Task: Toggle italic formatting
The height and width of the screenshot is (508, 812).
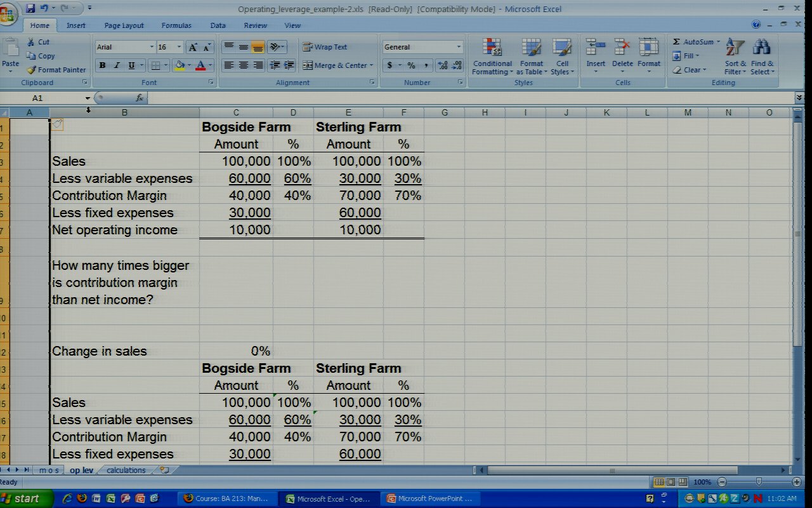Action: [x=117, y=65]
